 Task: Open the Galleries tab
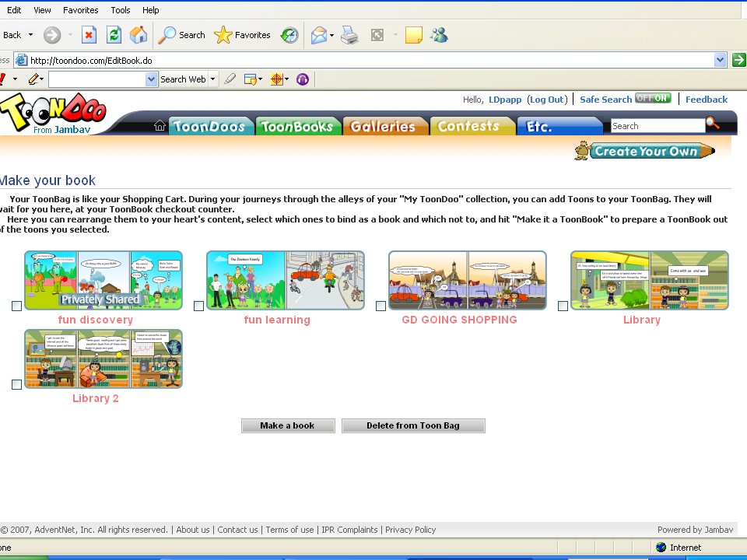[385, 126]
